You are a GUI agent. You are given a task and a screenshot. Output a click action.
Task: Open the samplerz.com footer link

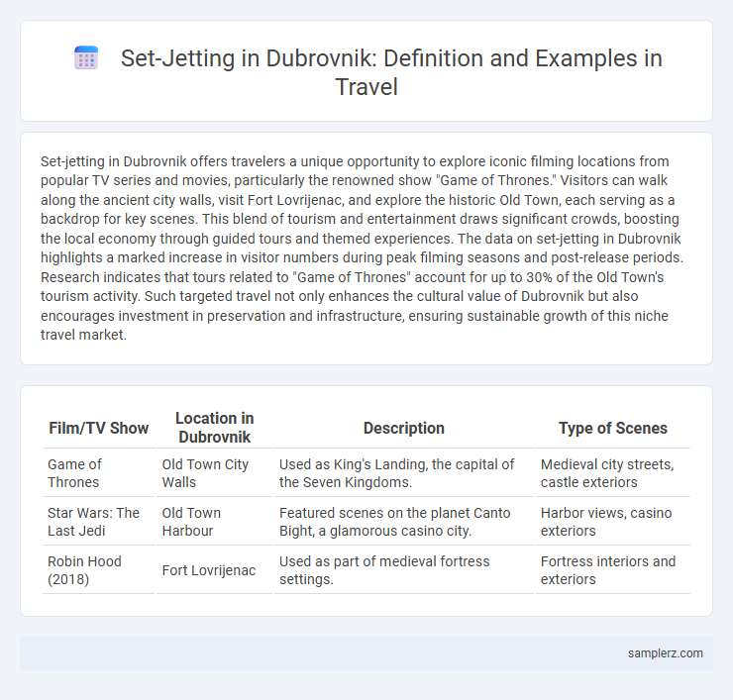[x=665, y=653]
